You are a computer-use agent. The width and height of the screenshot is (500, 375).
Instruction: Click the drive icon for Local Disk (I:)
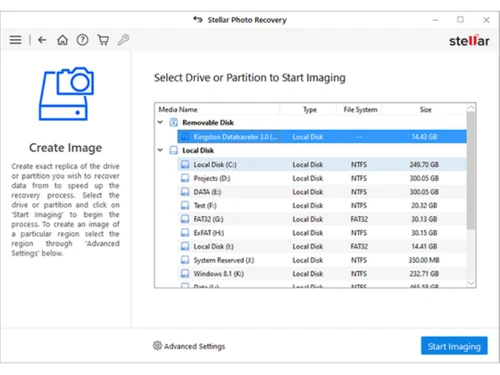185,246
